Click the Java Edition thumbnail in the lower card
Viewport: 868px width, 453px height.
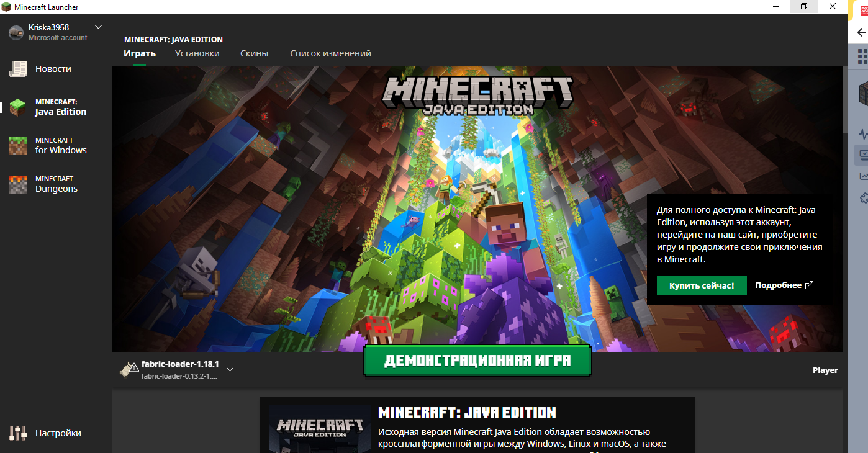tap(320, 429)
